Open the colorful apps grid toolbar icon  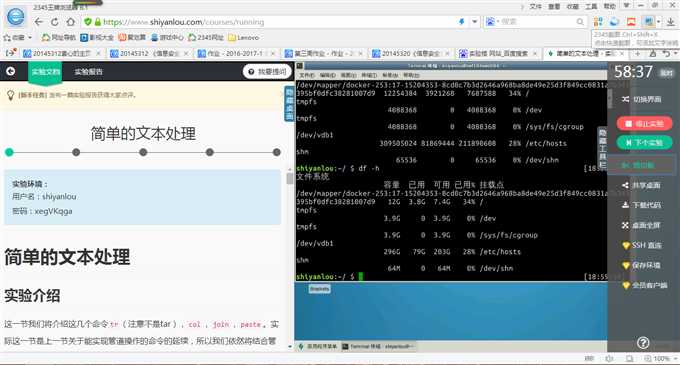point(598,22)
